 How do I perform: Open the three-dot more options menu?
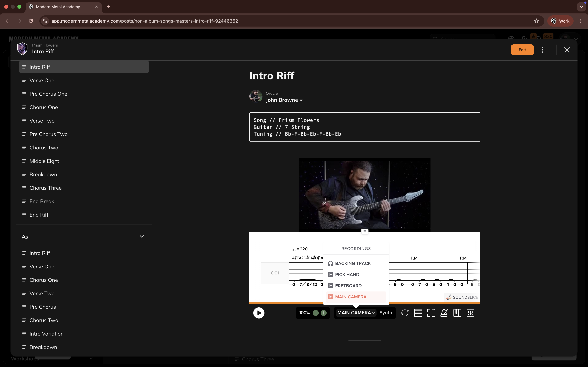[x=542, y=50]
